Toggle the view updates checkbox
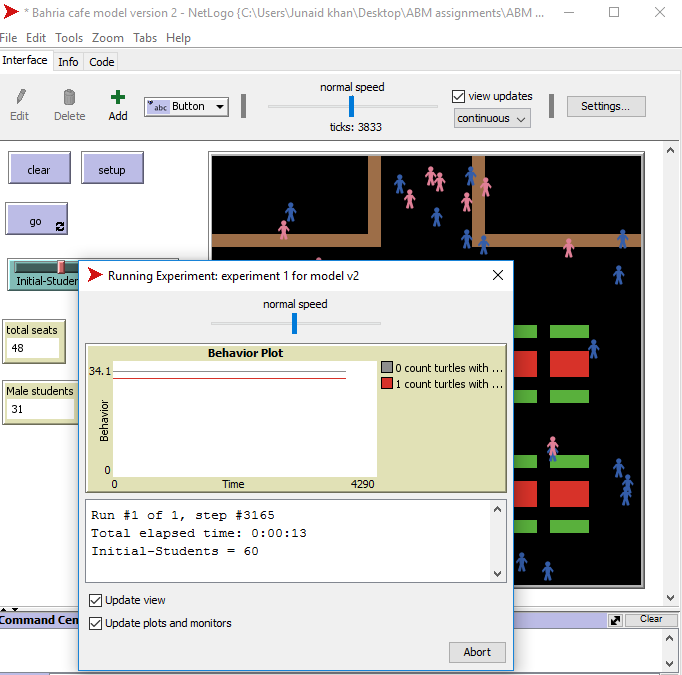 pyautogui.click(x=459, y=97)
